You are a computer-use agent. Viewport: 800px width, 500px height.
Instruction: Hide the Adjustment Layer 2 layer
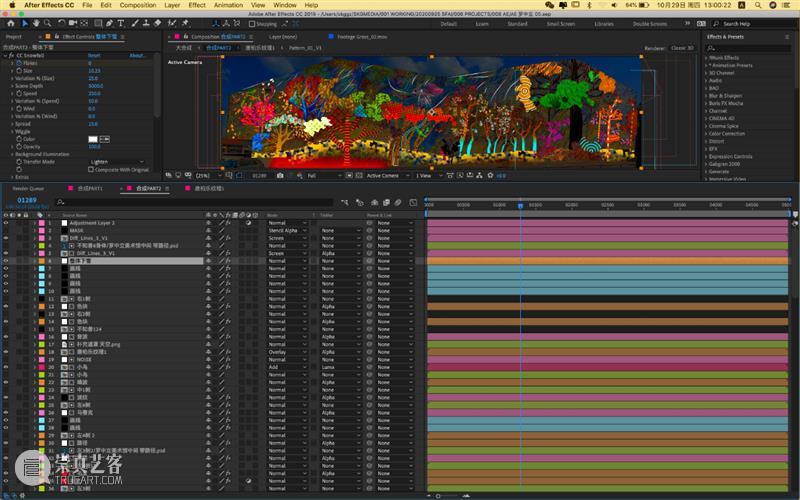pyautogui.click(x=6, y=223)
